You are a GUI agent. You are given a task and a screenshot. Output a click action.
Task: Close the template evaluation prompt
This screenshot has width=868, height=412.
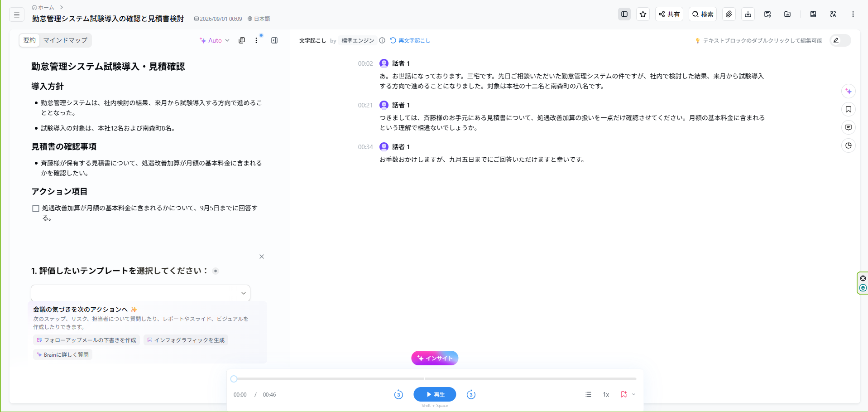pos(262,257)
